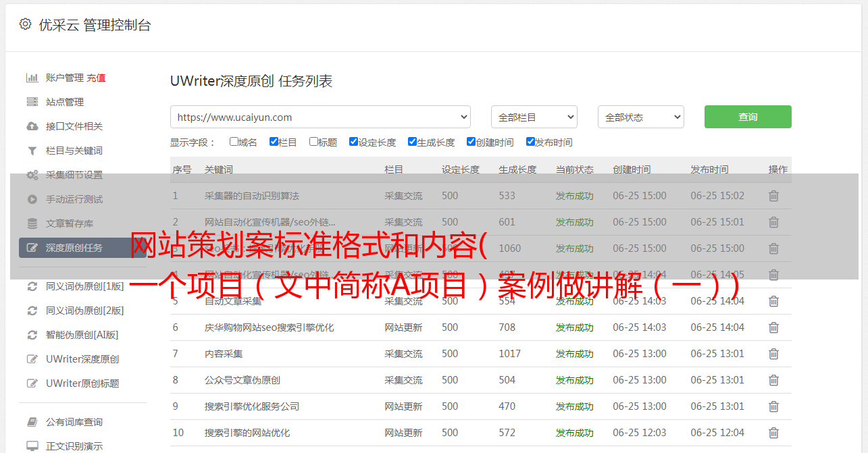
Task: Click keyword 自动文章采集
Action: [233, 301]
